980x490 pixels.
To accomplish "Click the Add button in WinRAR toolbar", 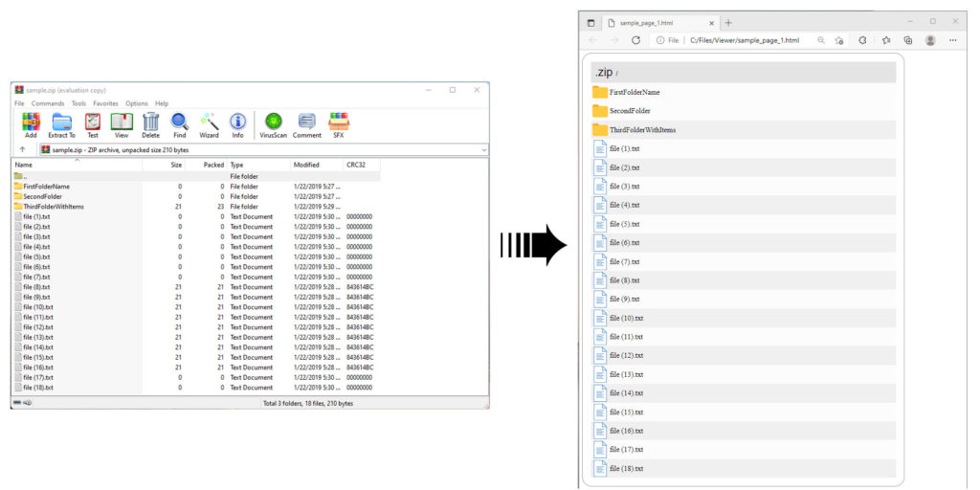I will 31,124.
